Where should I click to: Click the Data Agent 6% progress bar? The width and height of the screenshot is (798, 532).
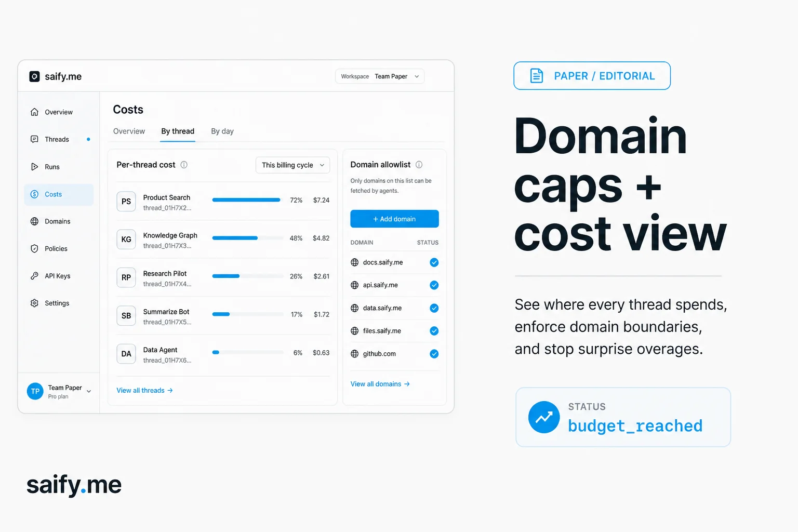248,352
